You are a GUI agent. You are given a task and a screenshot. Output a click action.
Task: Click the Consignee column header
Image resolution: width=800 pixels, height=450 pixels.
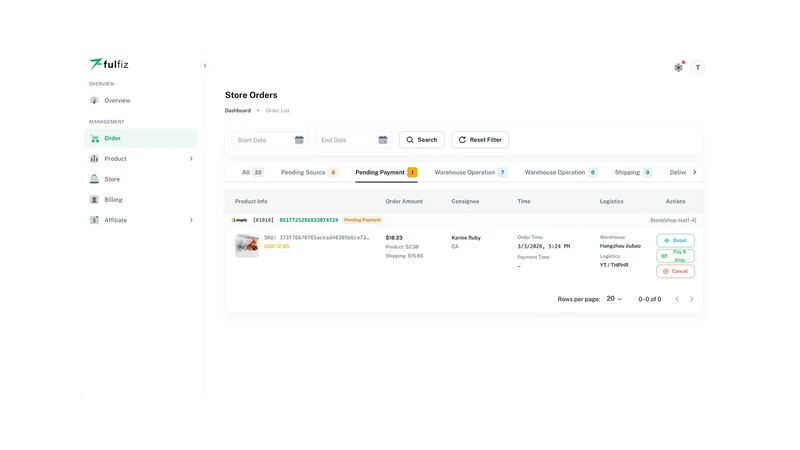point(465,202)
